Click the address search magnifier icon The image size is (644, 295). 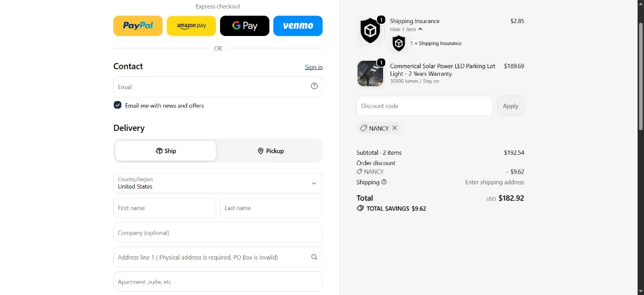pyautogui.click(x=314, y=257)
